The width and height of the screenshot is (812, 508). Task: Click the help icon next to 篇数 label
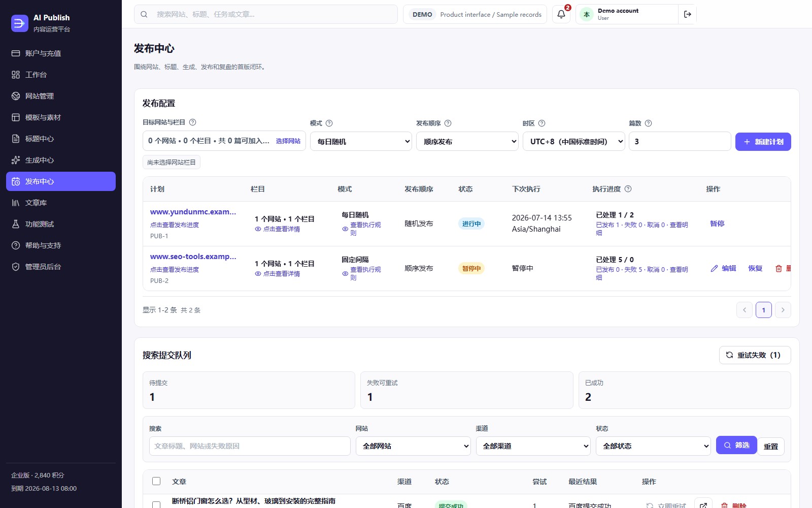648,123
